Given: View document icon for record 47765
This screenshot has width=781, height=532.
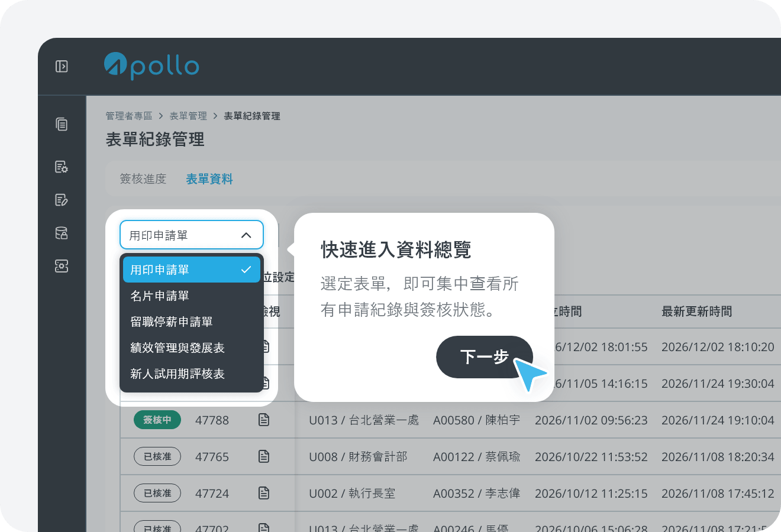Looking at the screenshot, I should pos(264,456).
